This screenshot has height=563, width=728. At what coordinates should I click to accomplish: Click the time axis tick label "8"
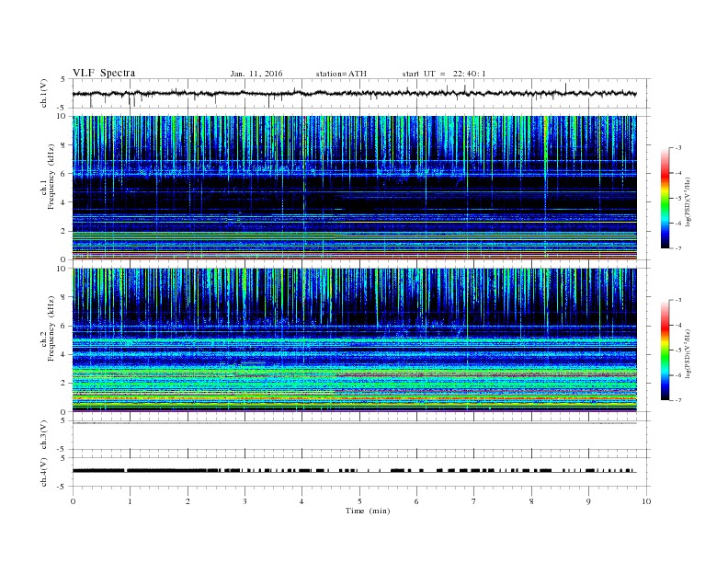pos(531,501)
